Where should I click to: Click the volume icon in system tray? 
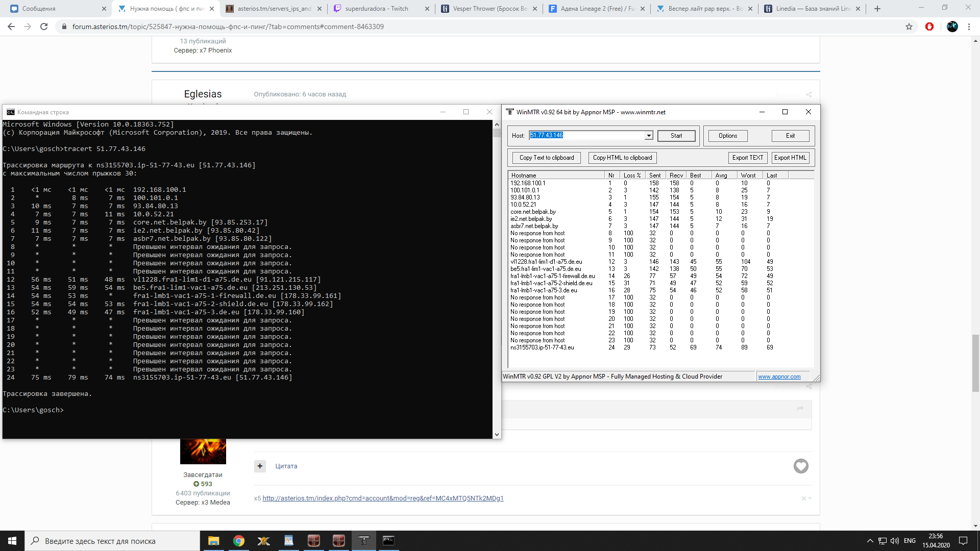[894, 541]
